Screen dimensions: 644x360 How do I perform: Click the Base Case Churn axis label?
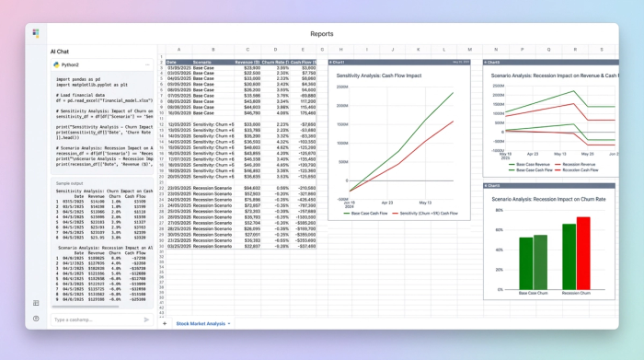(533, 293)
